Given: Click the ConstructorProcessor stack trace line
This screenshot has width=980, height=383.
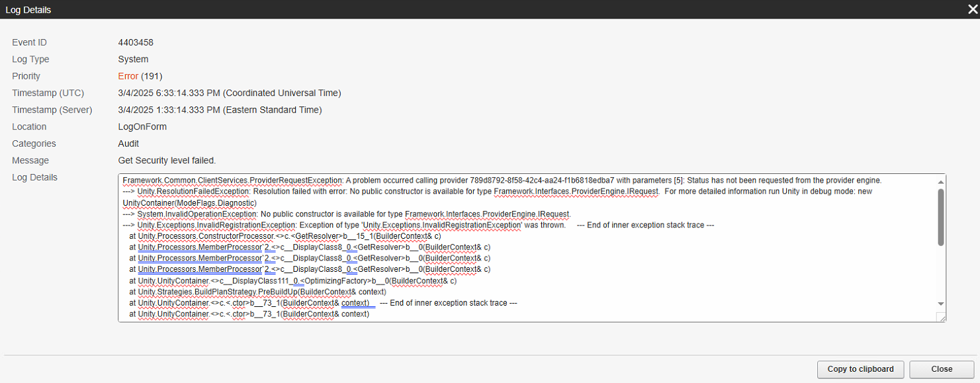Looking at the screenshot, I should pos(285,236).
